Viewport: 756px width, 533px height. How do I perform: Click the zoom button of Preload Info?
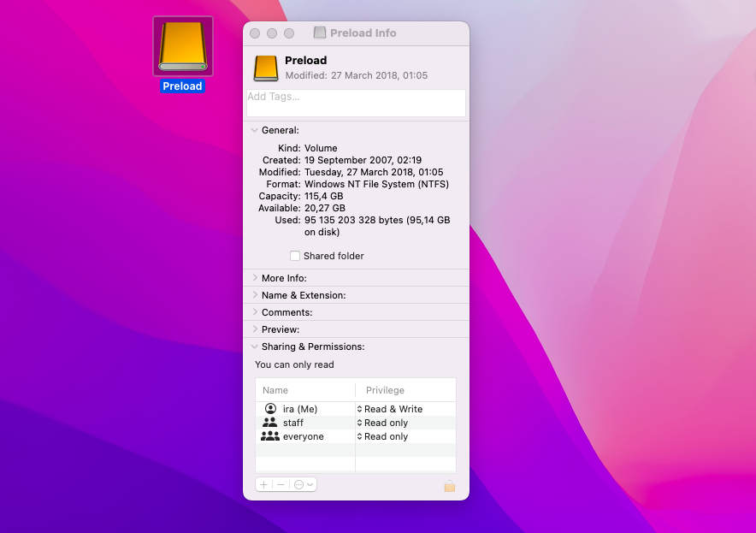289,33
